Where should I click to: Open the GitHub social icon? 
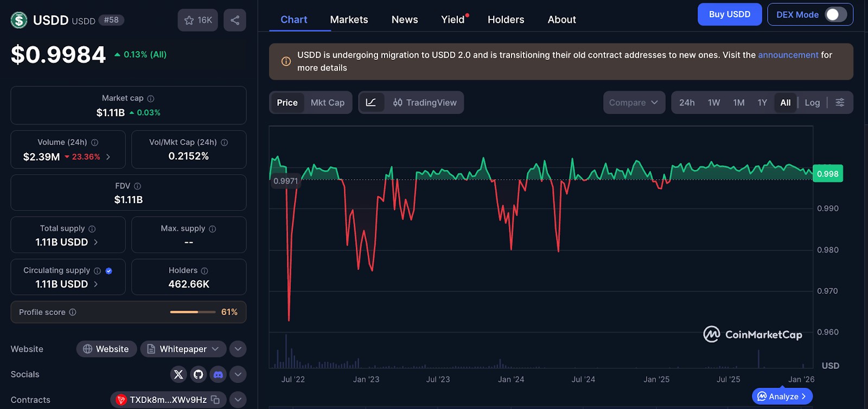point(199,374)
